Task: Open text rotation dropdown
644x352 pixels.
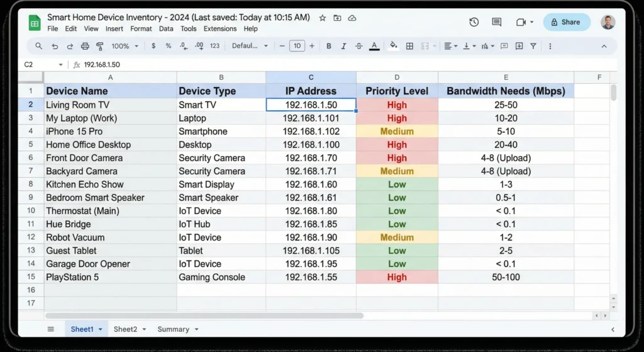Action: pos(487,46)
